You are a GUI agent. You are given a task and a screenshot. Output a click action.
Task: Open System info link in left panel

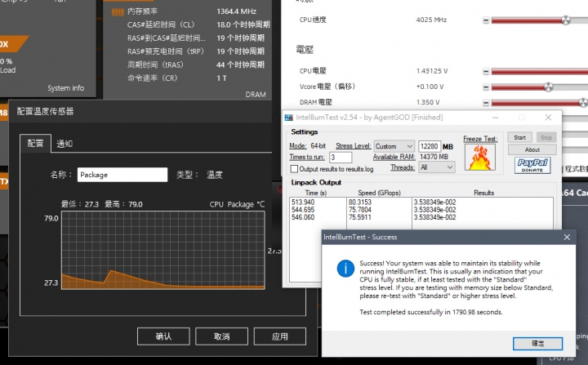[65, 88]
